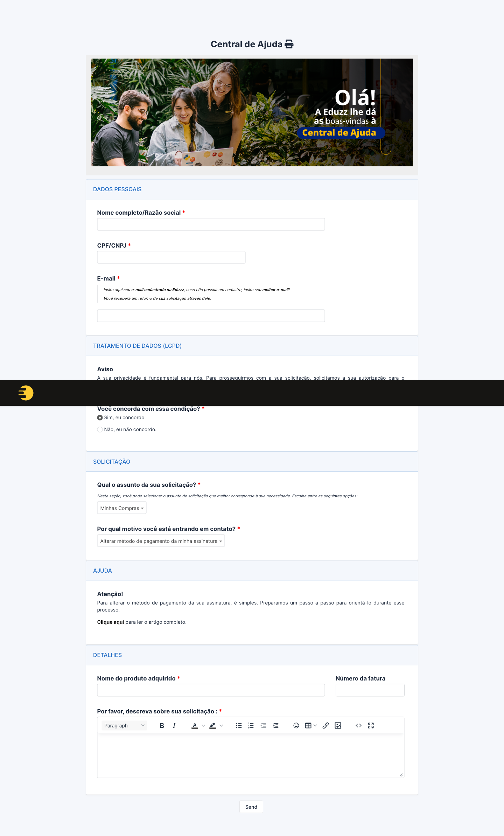
Task: Click the 'Clique aqui' article link
Action: [x=111, y=622]
